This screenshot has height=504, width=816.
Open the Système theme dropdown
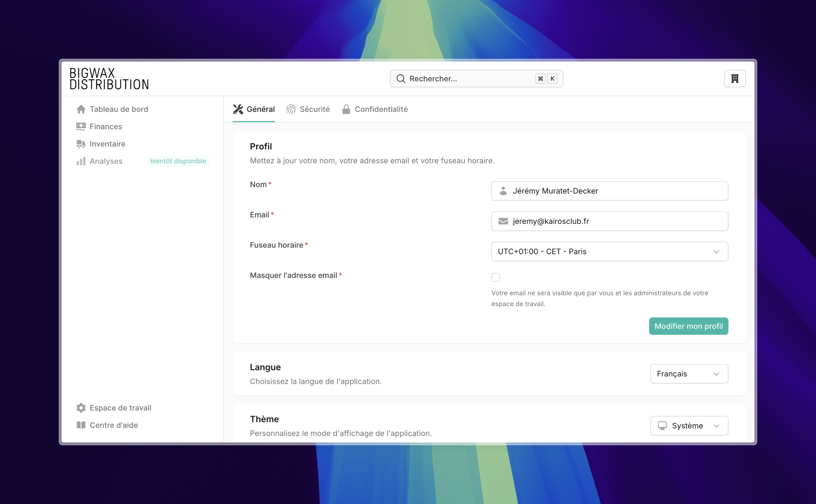pyautogui.click(x=689, y=426)
